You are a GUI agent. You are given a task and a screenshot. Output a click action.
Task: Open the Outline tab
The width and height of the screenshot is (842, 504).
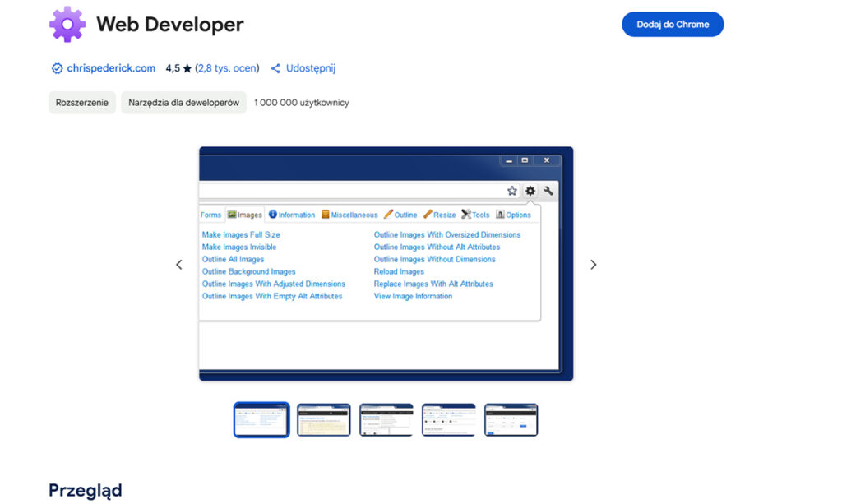[x=400, y=215]
